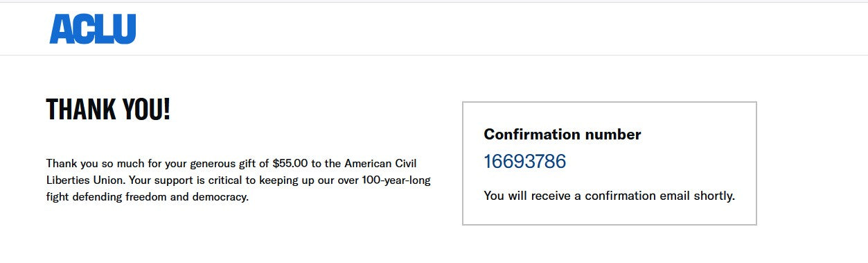Screen dimensions: 868x263
Task: Click the confirmation email notice text
Action: (x=609, y=196)
